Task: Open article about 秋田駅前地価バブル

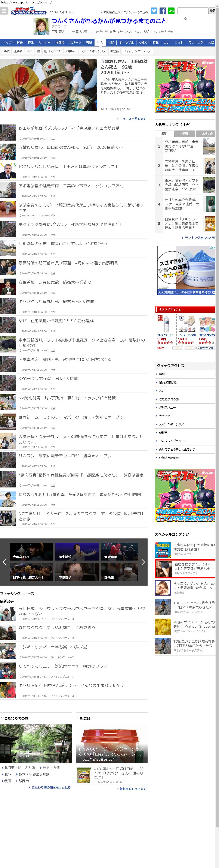Action: [70, 128]
